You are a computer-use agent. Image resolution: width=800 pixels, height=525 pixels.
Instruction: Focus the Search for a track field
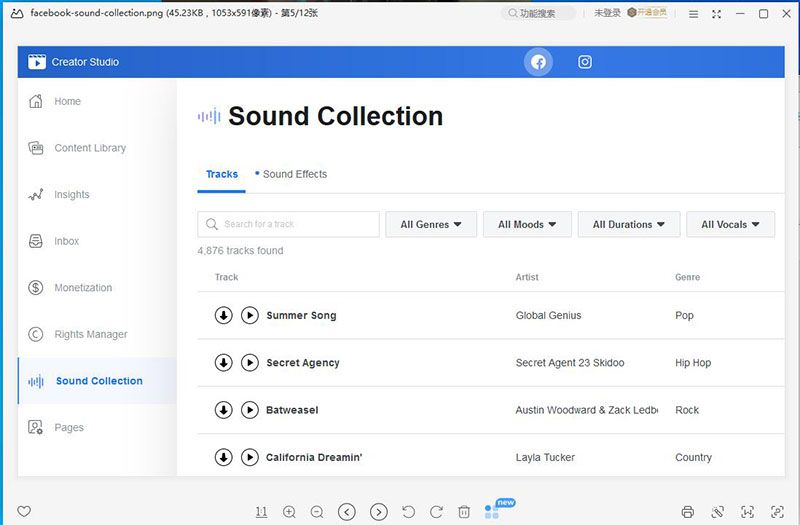(288, 224)
